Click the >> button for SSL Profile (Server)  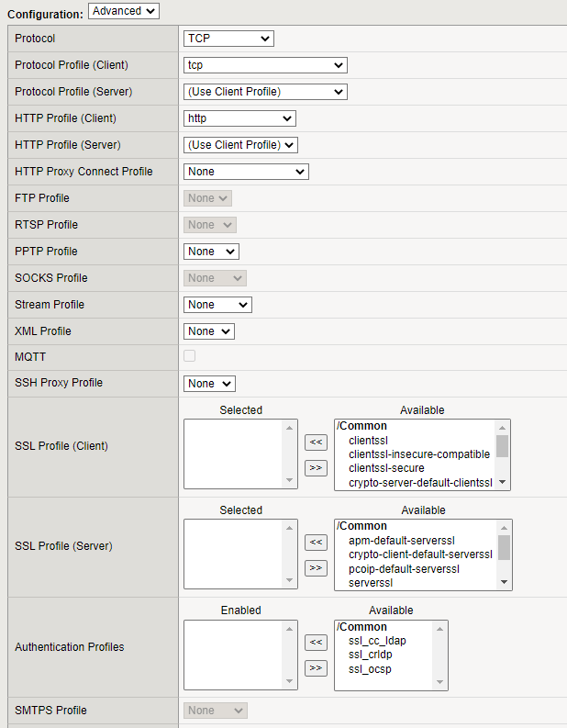(x=315, y=567)
